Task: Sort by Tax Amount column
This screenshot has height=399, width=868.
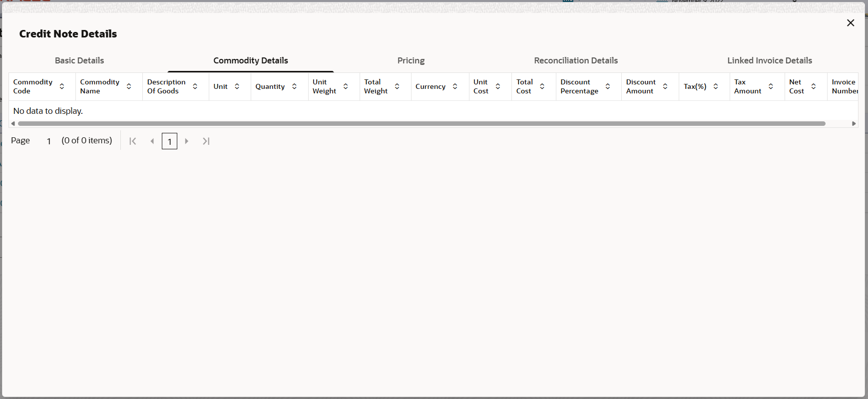Action: point(771,86)
